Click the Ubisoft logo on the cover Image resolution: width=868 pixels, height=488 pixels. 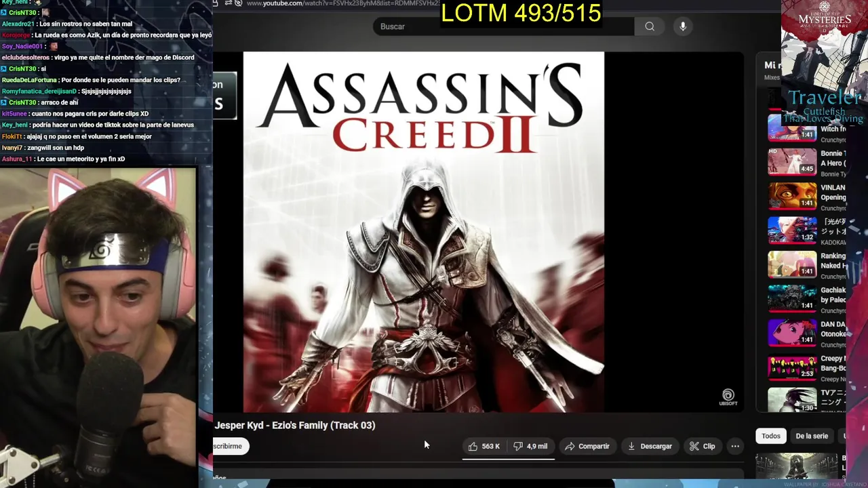(x=728, y=398)
